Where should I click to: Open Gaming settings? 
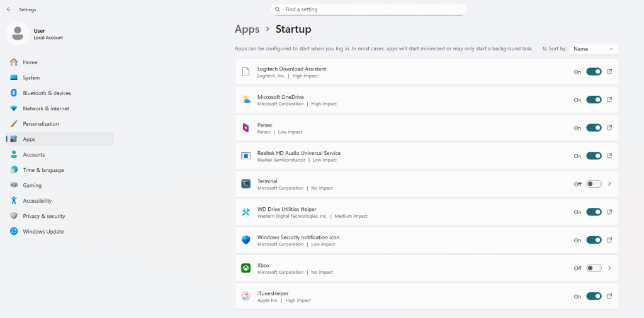point(60,185)
